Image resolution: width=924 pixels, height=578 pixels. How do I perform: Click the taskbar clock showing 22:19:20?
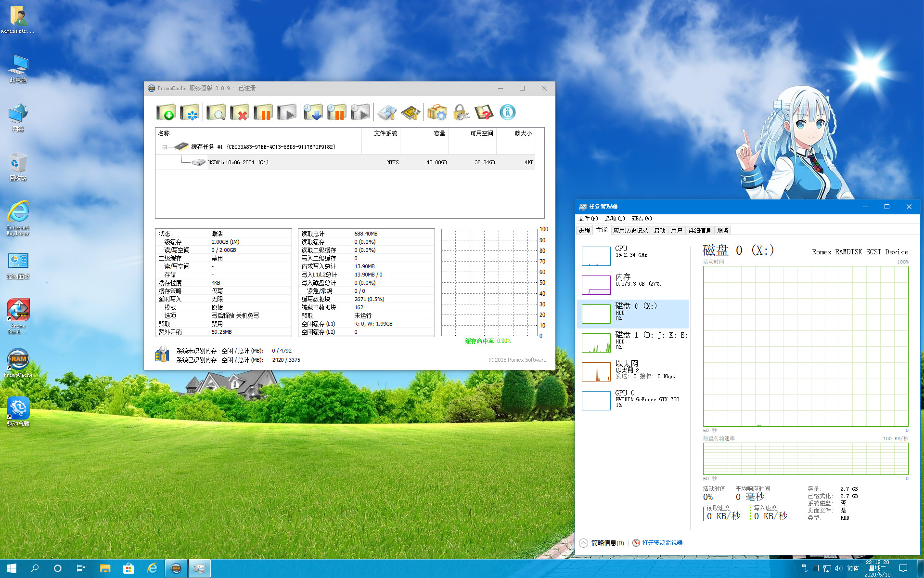pyautogui.click(x=877, y=568)
